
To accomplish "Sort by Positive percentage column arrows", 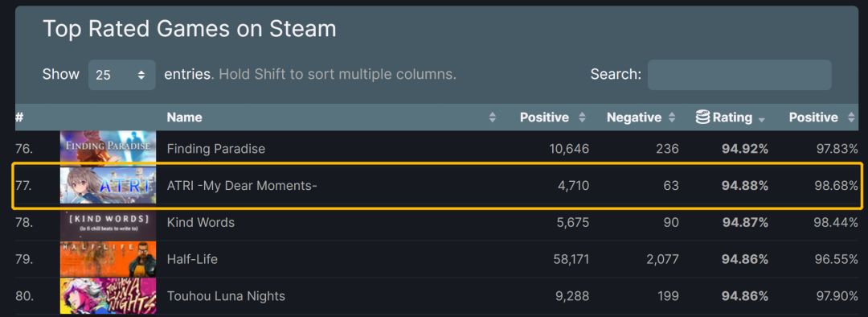I will point(851,117).
